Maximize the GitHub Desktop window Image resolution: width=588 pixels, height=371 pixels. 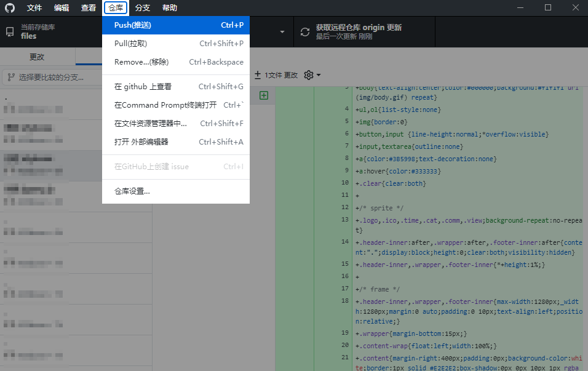pos(548,8)
